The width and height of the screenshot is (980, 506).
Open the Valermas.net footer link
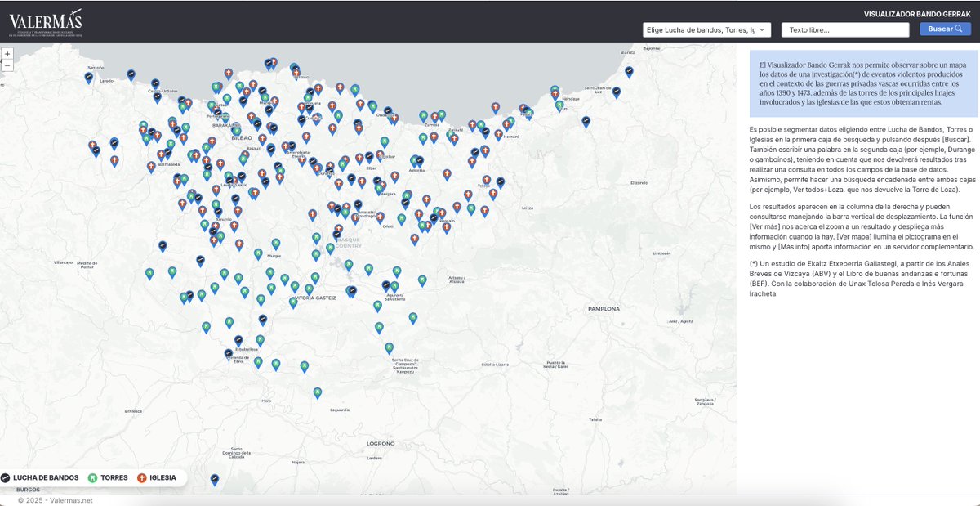point(72,500)
